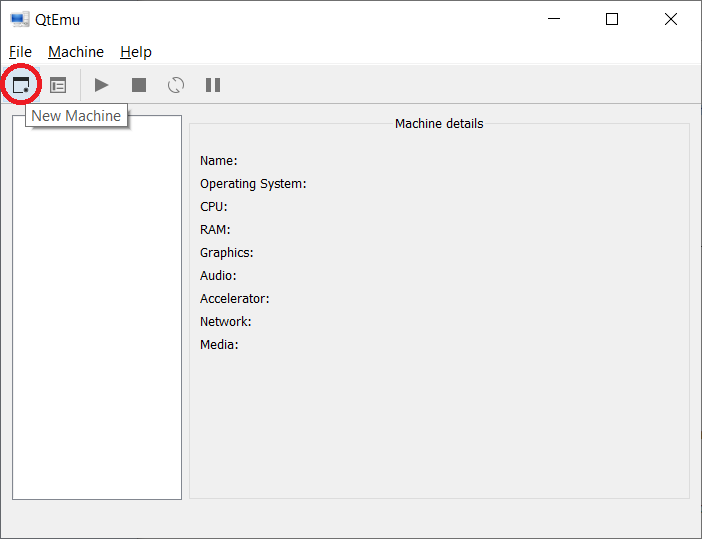Click the QtEmu app icon in title bar

click(19, 19)
